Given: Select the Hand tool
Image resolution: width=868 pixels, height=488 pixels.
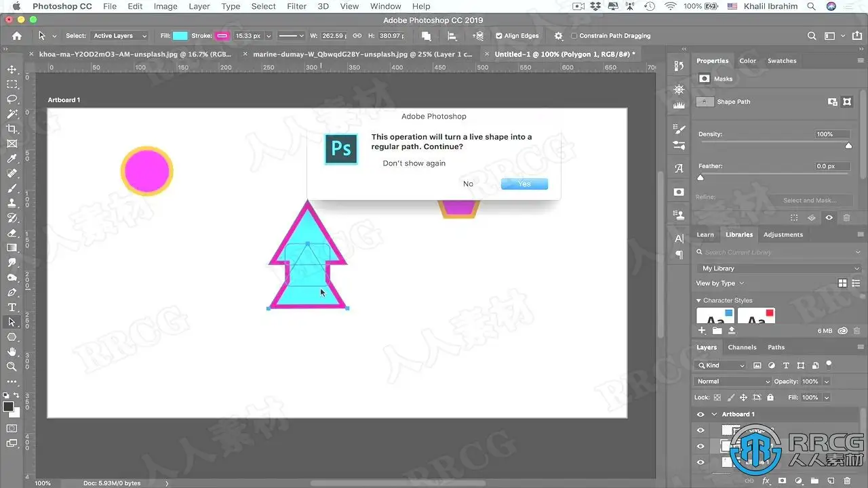Looking at the screenshot, I should coord(12,352).
